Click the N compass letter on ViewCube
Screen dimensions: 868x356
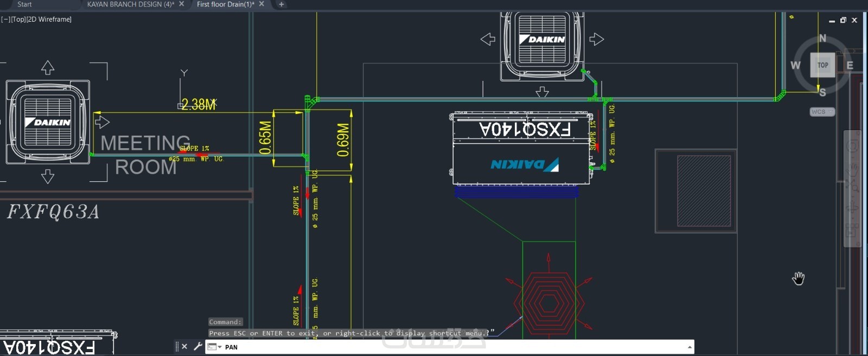pyautogui.click(x=822, y=38)
